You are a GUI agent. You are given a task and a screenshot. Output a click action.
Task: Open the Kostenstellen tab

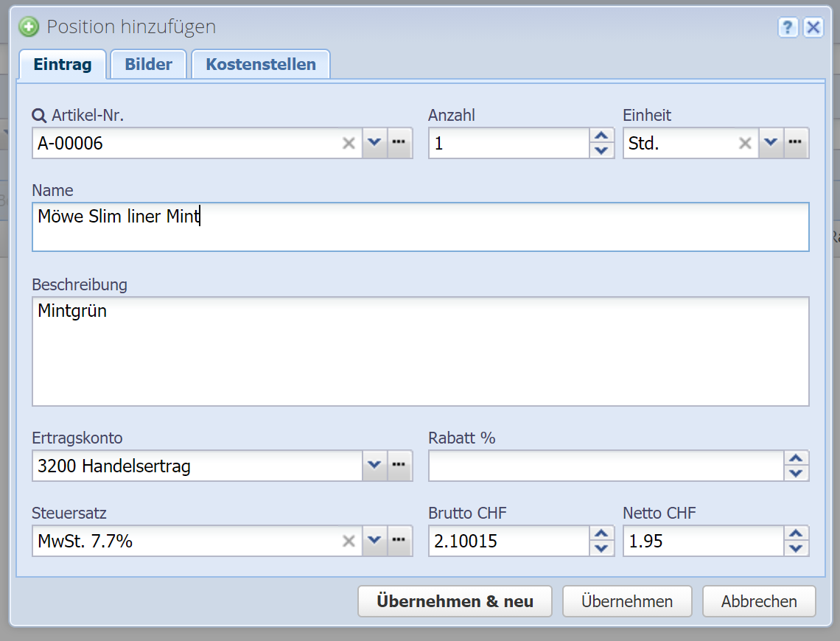pos(261,64)
